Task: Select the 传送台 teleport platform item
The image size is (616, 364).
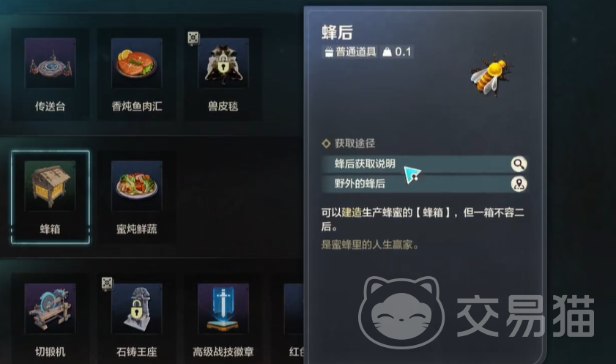Action: pyautogui.click(x=50, y=74)
